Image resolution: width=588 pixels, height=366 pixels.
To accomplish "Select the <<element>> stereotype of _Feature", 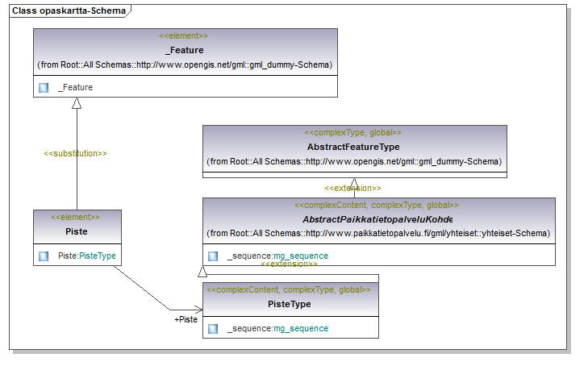I will click(x=183, y=36).
